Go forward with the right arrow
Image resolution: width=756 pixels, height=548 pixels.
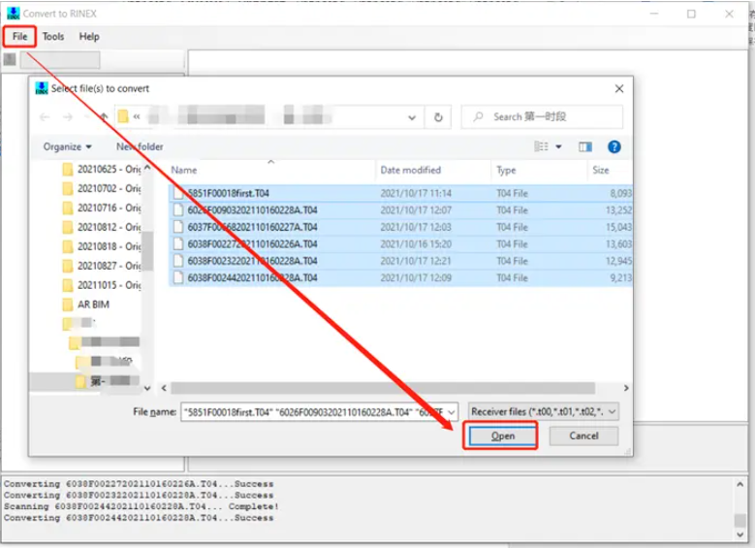coord(68,117)
